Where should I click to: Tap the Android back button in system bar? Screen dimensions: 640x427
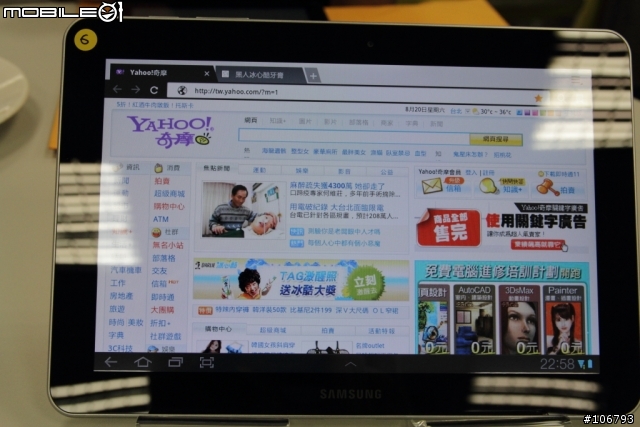(x=111, y=362)
